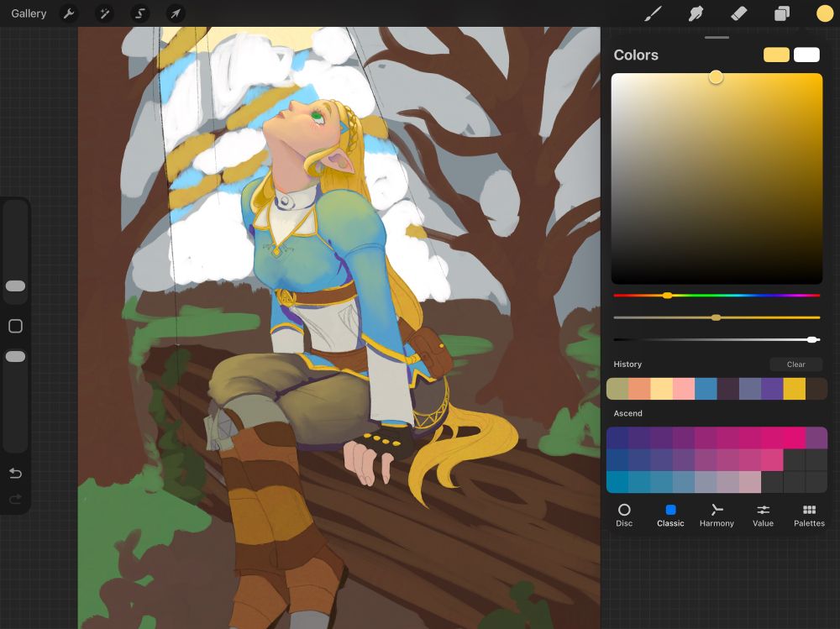This screenshot has height=629, width=840.
Task: Toggle the active color circle in toolbar
Action: (x=825, y=13)
